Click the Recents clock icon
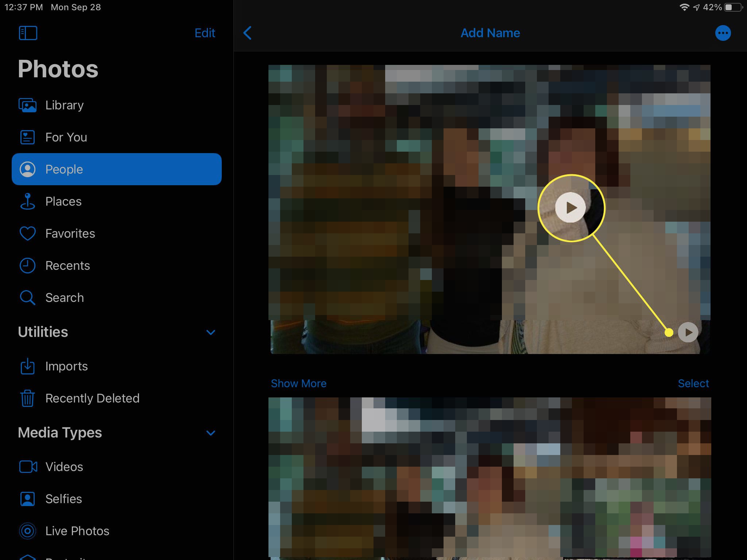747x560 pixels. [x=28, y=265]
